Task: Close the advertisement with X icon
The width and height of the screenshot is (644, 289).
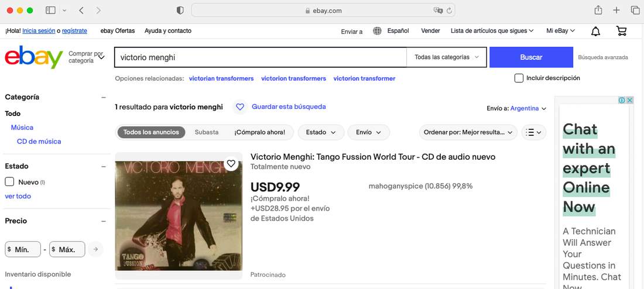Action: pos(629,100)
